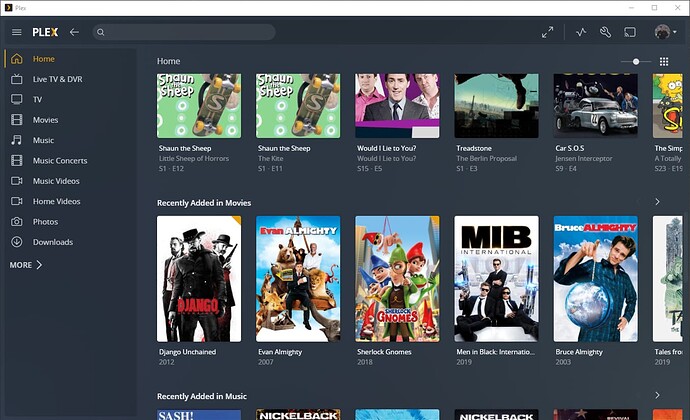Maximize the Plex window
Image resolution: width=690 pixels, height=420 pixels.
[654, 7]
